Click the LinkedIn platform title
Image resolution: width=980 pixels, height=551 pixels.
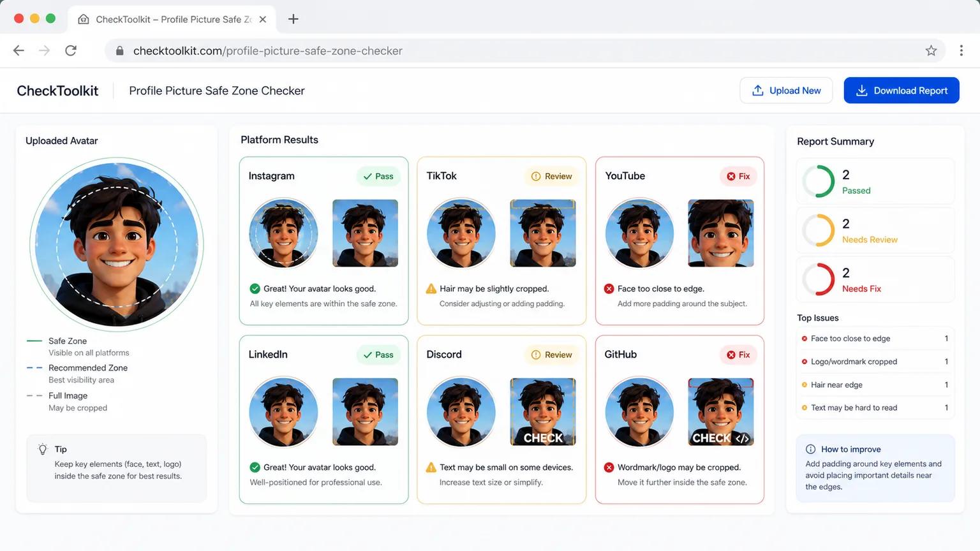pos(268,355)
